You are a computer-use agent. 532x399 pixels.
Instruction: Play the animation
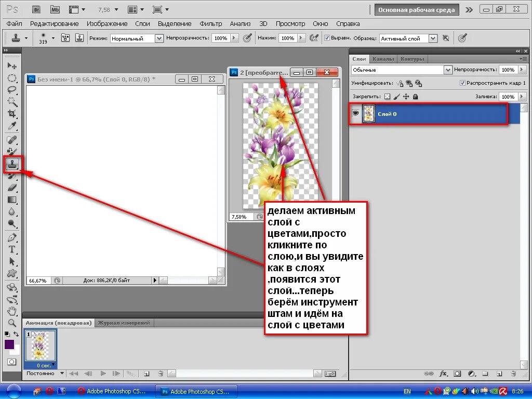click(x=103, y=374)
